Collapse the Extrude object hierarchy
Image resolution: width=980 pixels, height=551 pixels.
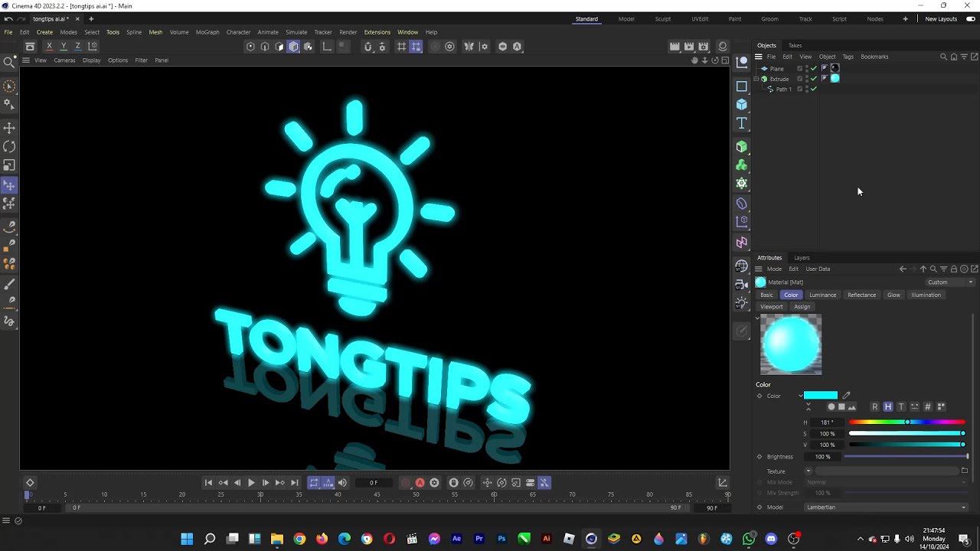[756, 78]
